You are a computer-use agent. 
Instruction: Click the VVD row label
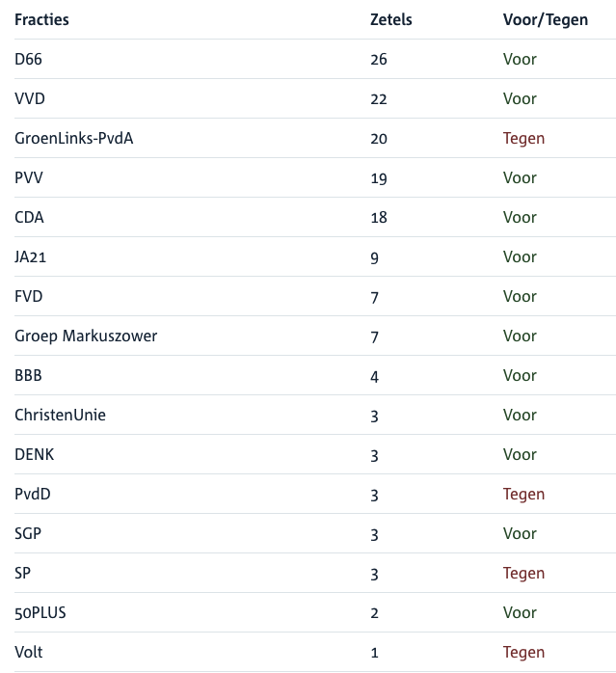[30, 98]
